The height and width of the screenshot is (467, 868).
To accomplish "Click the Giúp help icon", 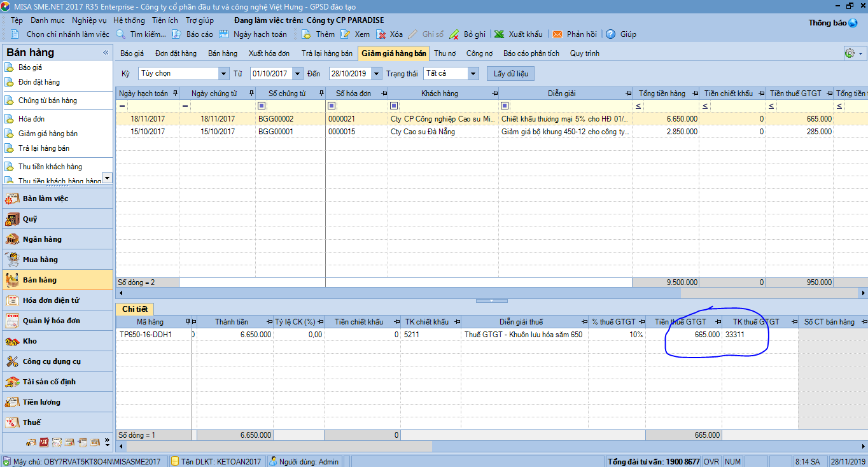I will (610, 34).
